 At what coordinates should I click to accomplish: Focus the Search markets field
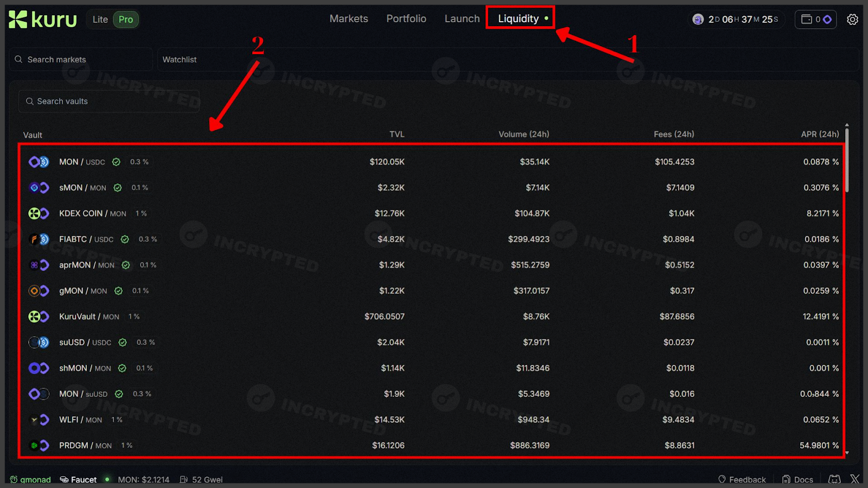(81, 60)
